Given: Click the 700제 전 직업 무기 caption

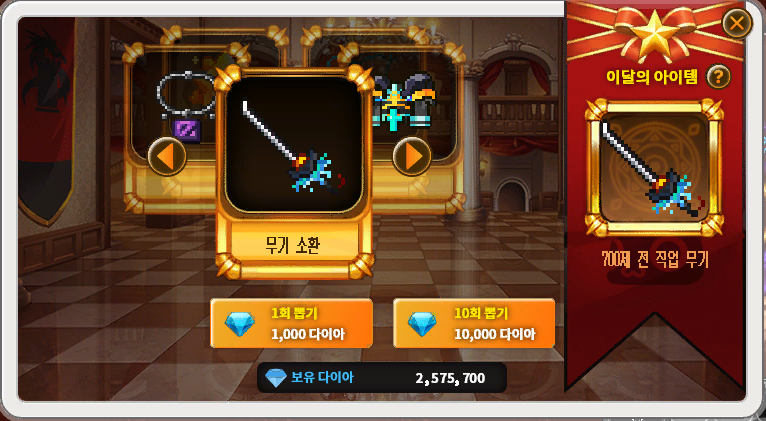Looking at the screenshot, I should click(655, 259).
